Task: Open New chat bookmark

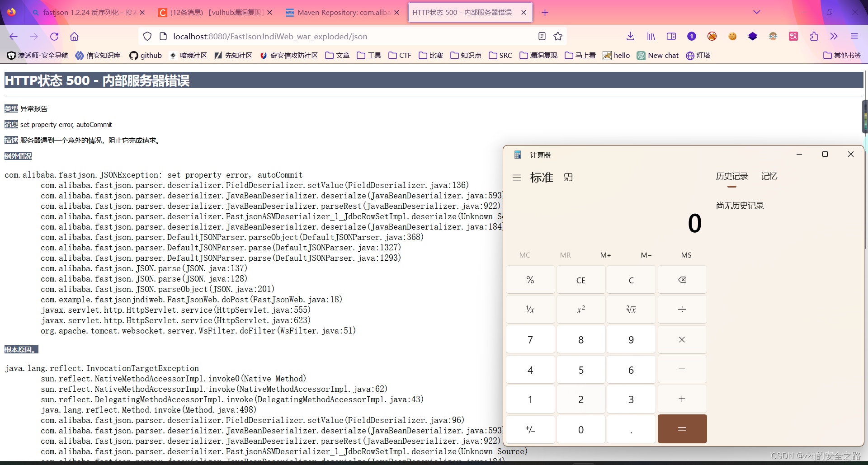Action: point(658,56)
